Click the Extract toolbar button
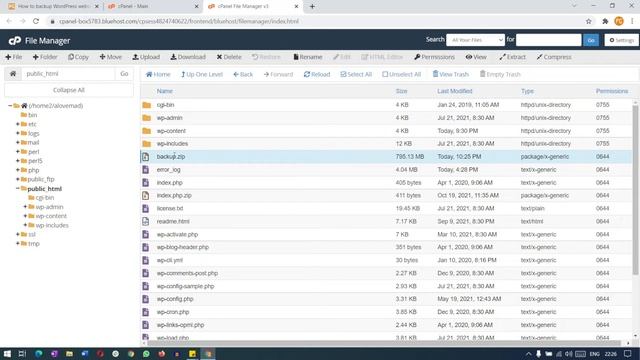The image size is (640, 360). (x=513, y=57)
